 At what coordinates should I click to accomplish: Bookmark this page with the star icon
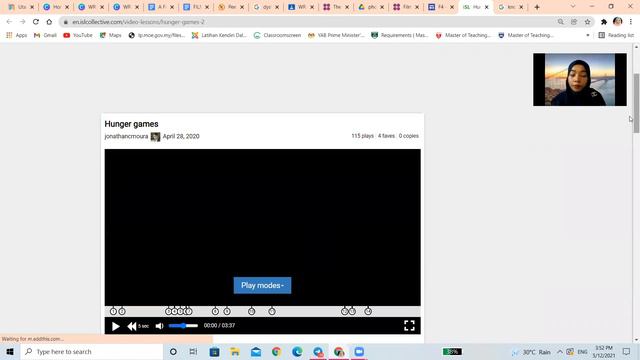[587, 22]
